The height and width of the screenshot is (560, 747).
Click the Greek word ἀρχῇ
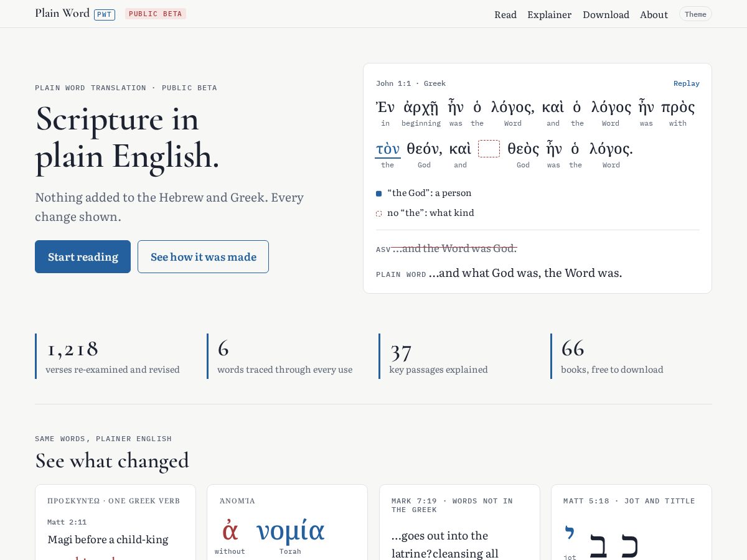point(421,107)
